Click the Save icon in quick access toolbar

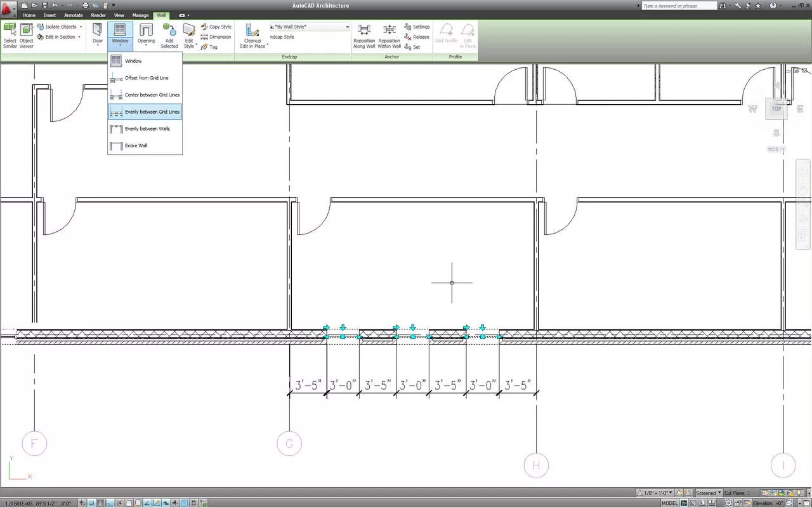point(44,6)
